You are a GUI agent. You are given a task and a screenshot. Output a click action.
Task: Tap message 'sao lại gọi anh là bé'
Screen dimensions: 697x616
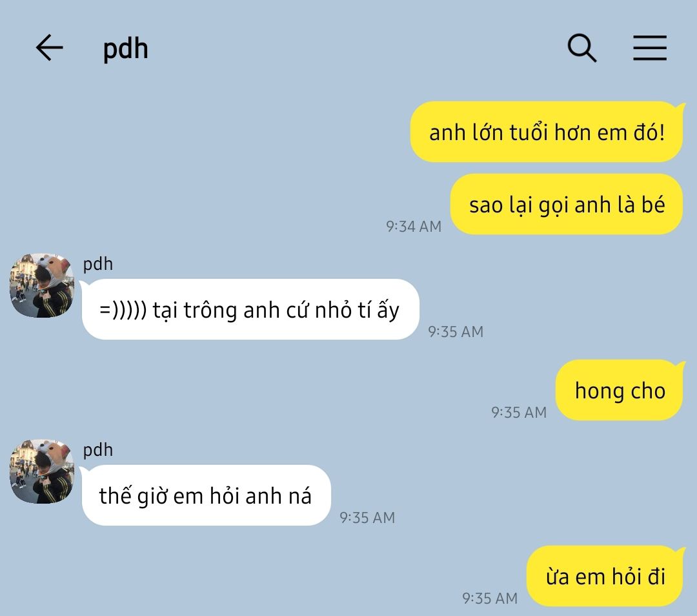click(x=567, y=205)
